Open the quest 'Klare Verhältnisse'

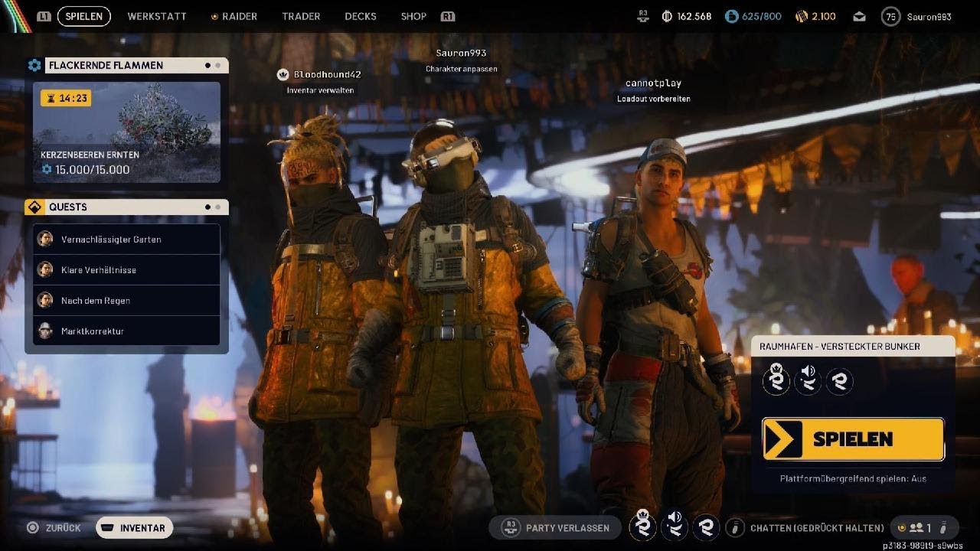pos(126,270)
